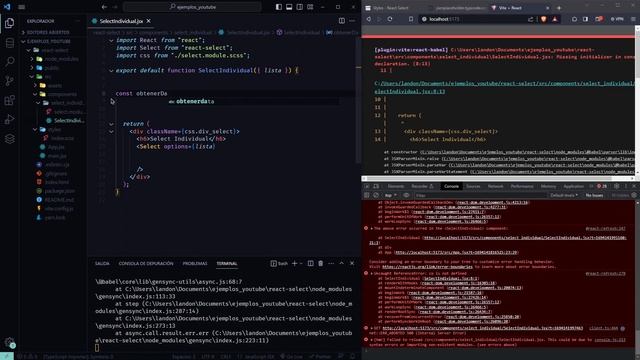Maximize the terminal panel with the chevron
Screen dimensions: 640x360
pyautogui.click(x=342, y=264)
